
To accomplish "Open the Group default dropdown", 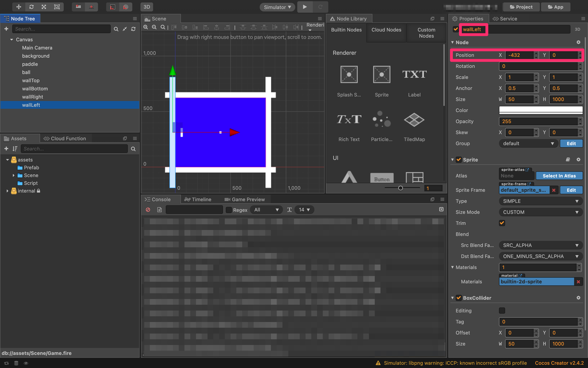I will [528, 143].
